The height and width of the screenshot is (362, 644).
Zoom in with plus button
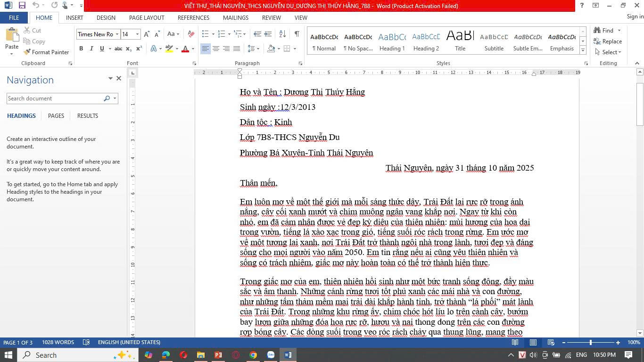(x=618, y=342)
